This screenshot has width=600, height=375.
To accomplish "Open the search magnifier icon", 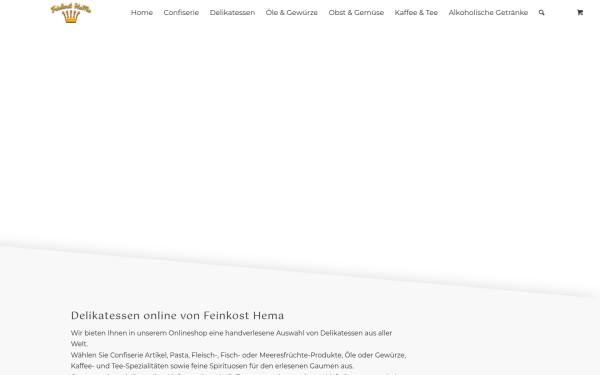I will pos(541,13).
